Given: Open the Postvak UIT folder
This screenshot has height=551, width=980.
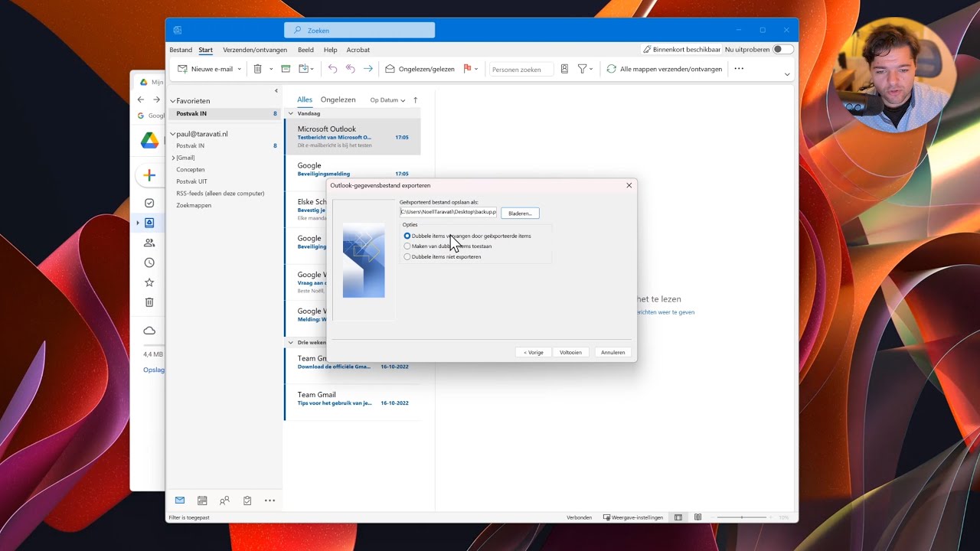Looking at the screenshot, I should [x=191, y=181].
